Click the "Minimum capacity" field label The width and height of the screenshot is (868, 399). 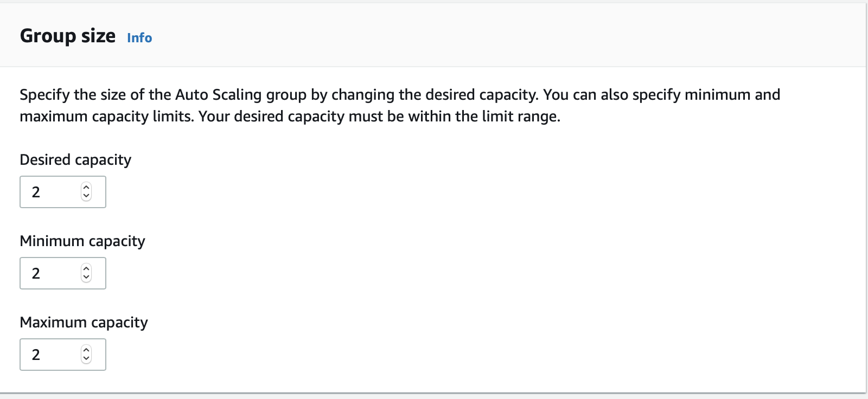point(82,241)
